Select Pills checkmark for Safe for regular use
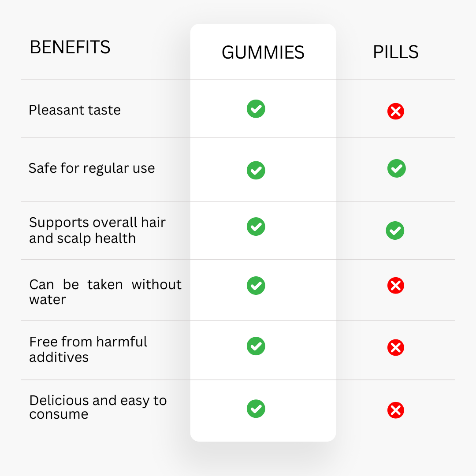Viewport: 476px width, 476px height. [397, 168]
